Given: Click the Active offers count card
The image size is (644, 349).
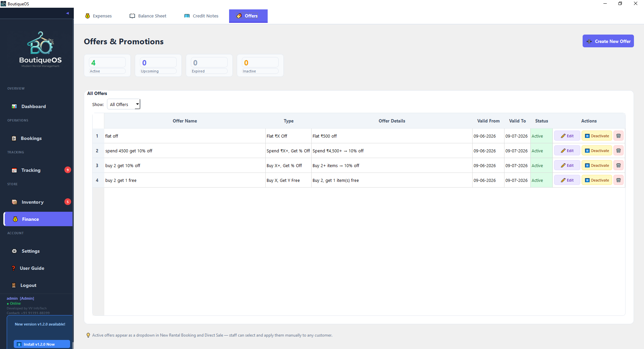Looking at the screenshot, I should pyautogui.click(x=107, y=65).
